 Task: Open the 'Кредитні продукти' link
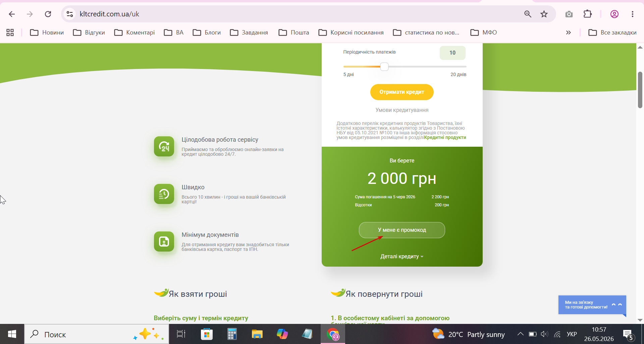coord(445,138)
